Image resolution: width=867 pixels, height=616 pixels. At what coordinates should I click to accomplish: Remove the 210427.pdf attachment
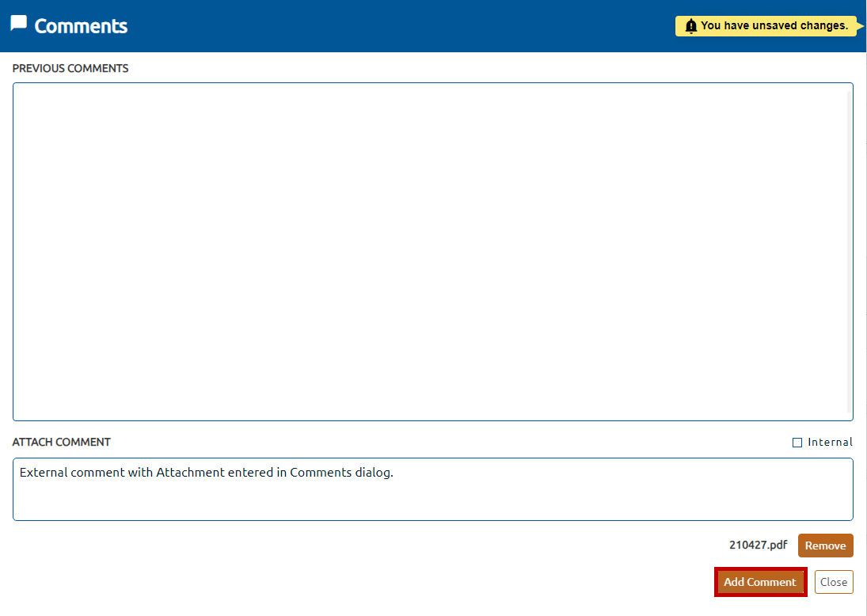pyautogui.click(x=825, y=546)
